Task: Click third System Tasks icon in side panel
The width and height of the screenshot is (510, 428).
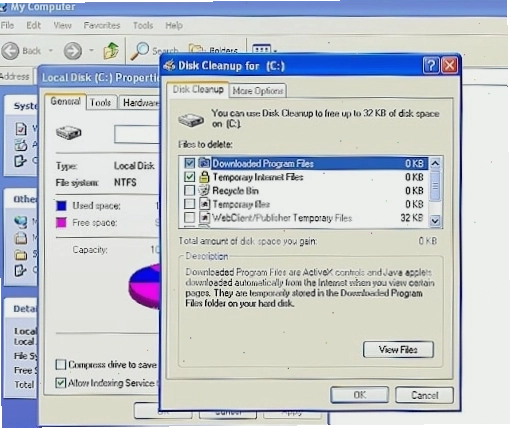Action: [x=20, y=161]
